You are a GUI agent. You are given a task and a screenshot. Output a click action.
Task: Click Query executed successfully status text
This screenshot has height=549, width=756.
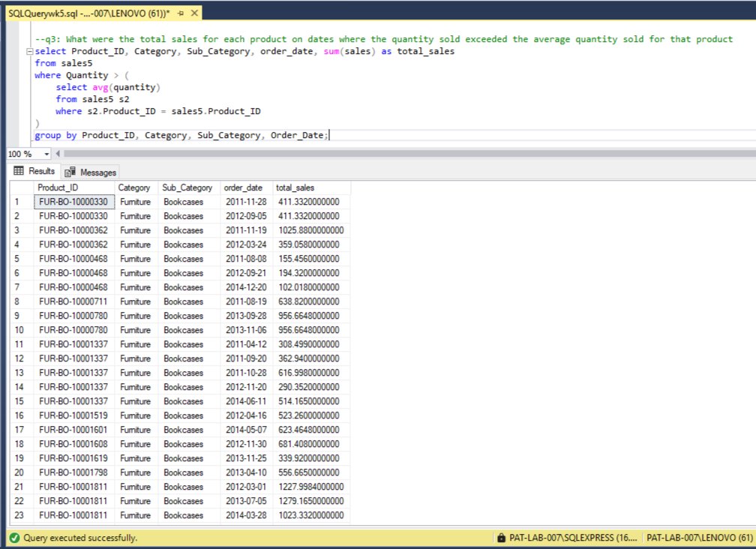(80, 538)
